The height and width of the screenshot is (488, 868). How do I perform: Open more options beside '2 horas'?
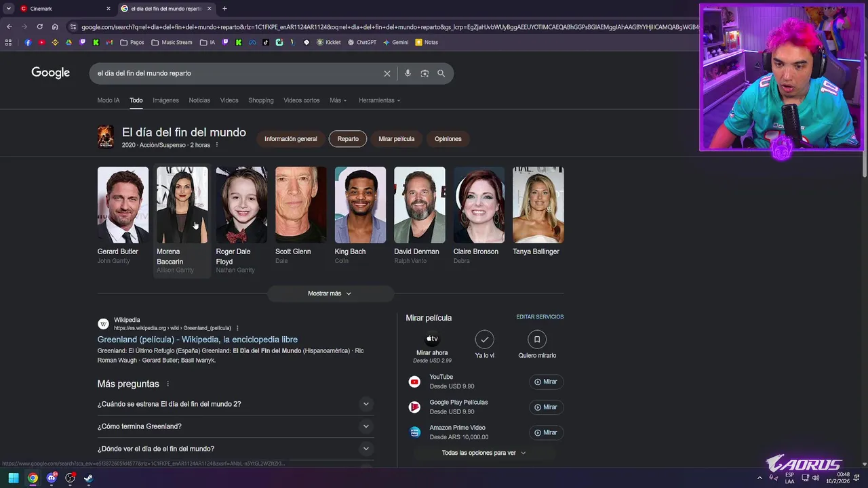coord(217,145)
